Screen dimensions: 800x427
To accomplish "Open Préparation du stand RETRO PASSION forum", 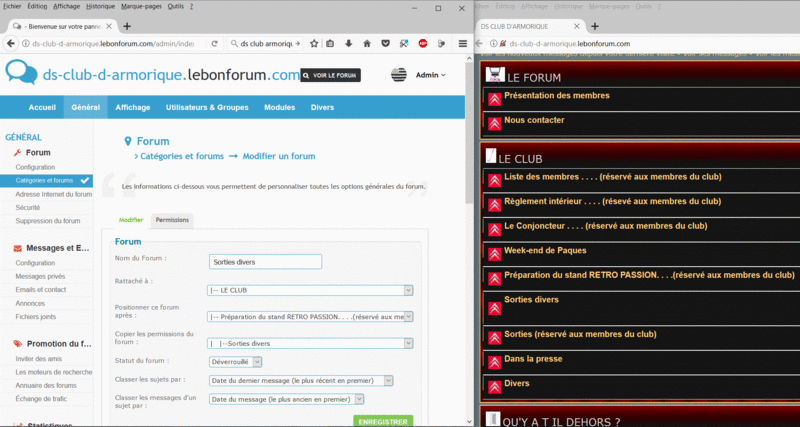I will 649,275.
